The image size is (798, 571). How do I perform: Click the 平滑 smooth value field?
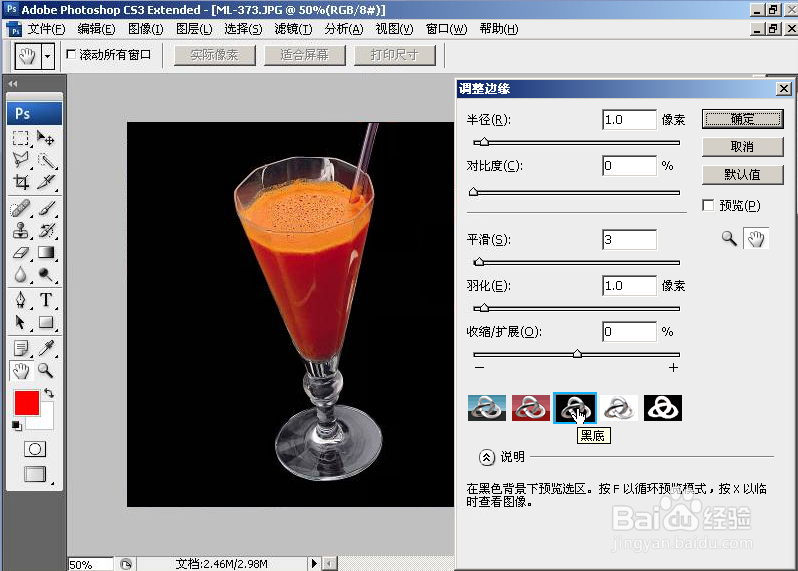coord(629,240)
